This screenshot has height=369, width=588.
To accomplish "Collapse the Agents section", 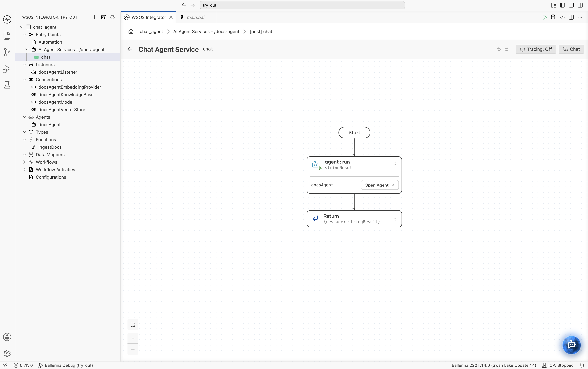I will (x=25, y=117).
